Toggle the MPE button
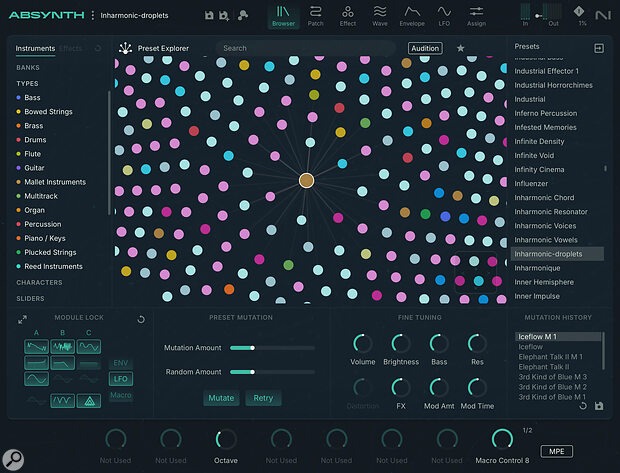 pyautogui.click(x=556, y=451)
